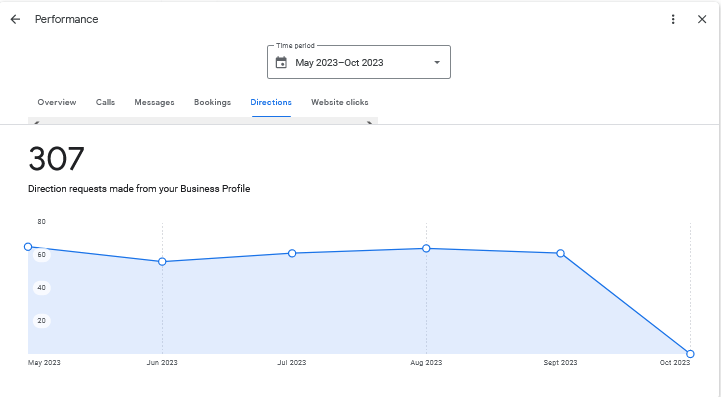Click the 80 y-axis label
Image resolution: width=721 pixels, height=397 pixels.
tap(42, 222)
